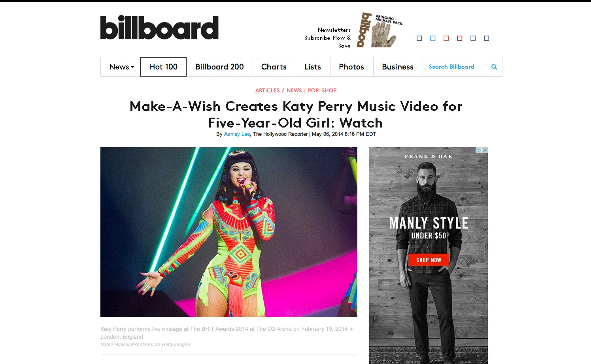591x364 pixels.
Task: Click the magnifier search icon
Action: [494, 67]
